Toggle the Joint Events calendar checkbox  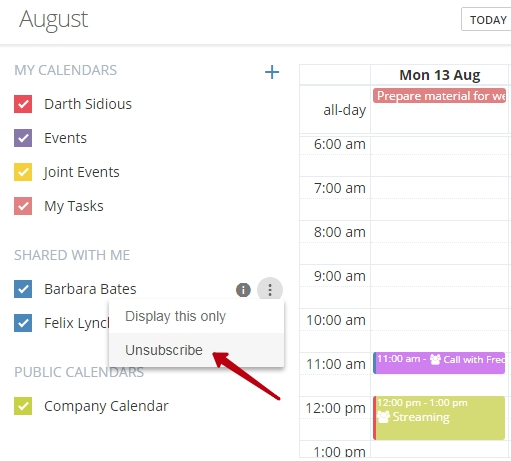coord(23,172)
